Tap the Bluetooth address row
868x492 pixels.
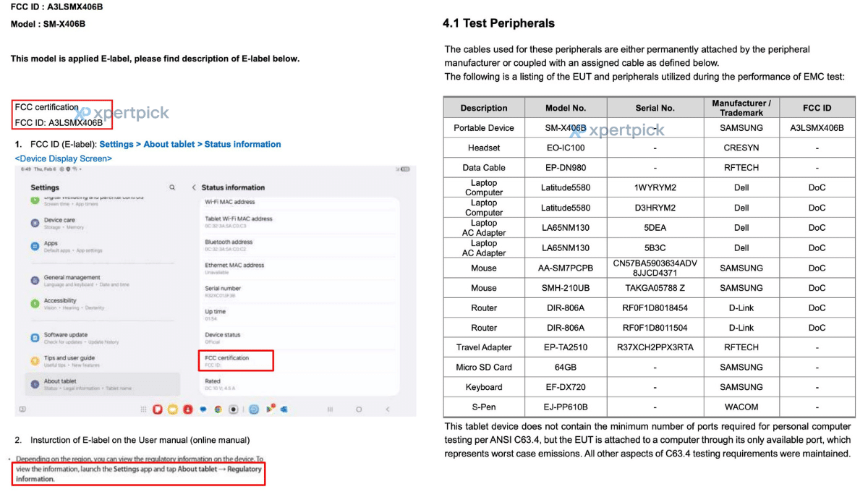pyautogui.click(x=300, y=245)
